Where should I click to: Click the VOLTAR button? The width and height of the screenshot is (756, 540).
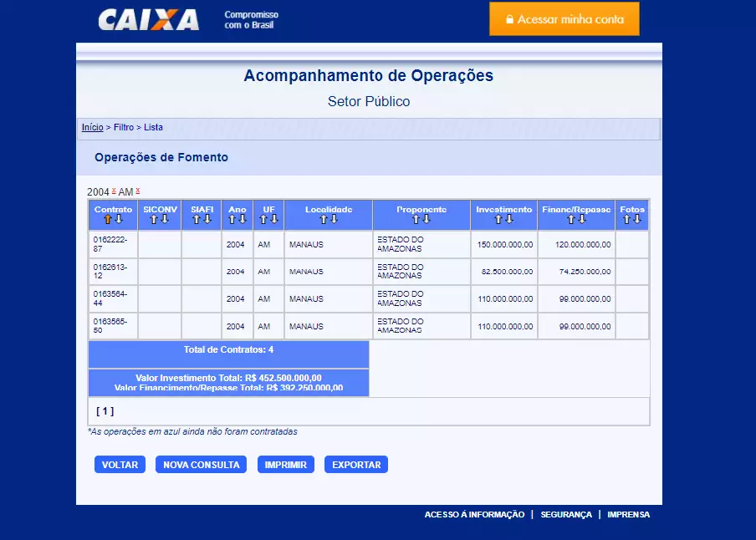(120, 465)
